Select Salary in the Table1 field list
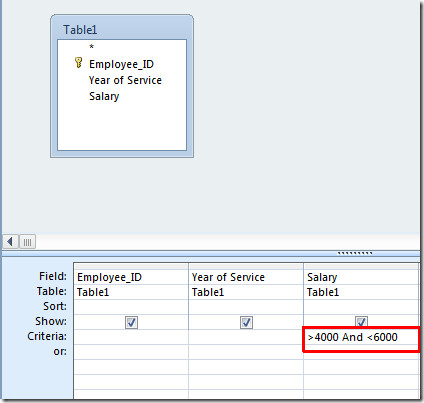Screen dimensions: 424x403 [104, 96]
